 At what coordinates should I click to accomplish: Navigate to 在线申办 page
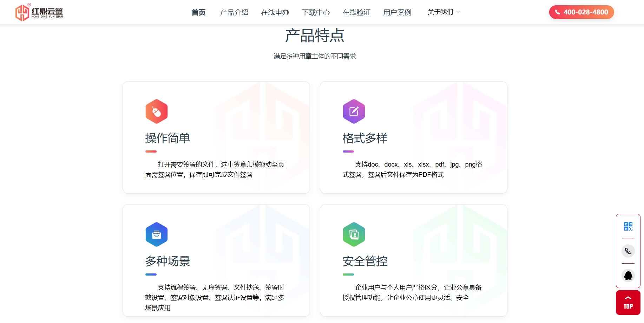coord(275,12)
